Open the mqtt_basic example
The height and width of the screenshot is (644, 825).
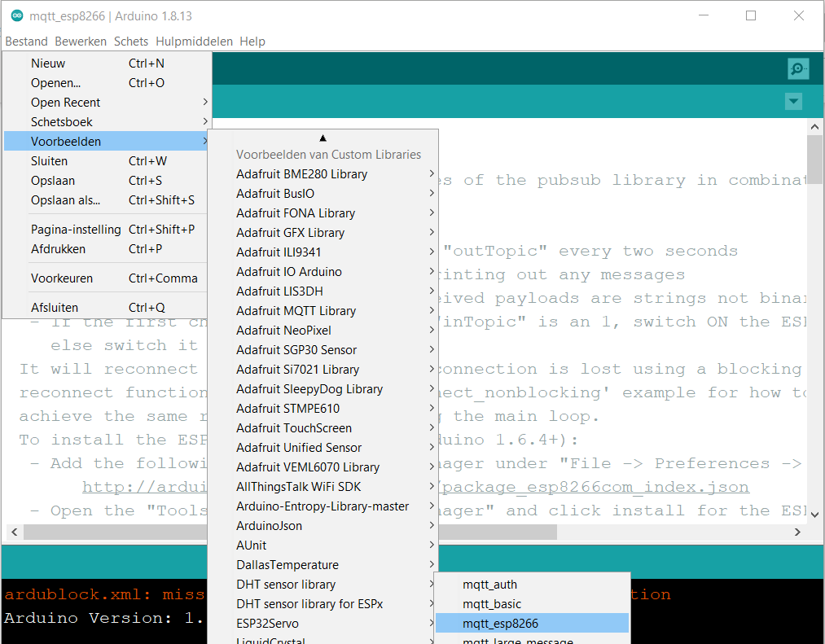point(532,603)
